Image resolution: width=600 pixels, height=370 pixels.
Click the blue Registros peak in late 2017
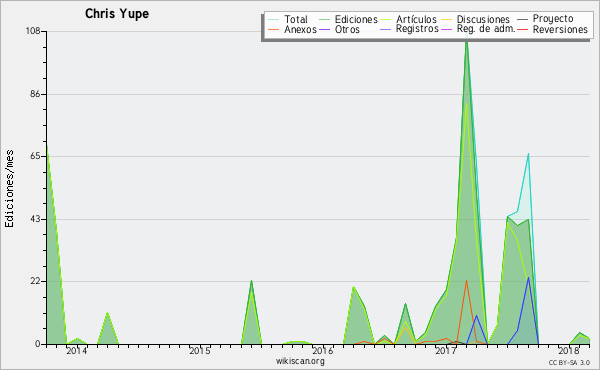[x=528, y=278]
